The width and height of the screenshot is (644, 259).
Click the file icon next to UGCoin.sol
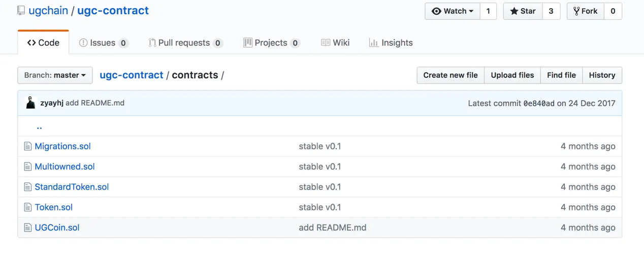coord(28,228)
